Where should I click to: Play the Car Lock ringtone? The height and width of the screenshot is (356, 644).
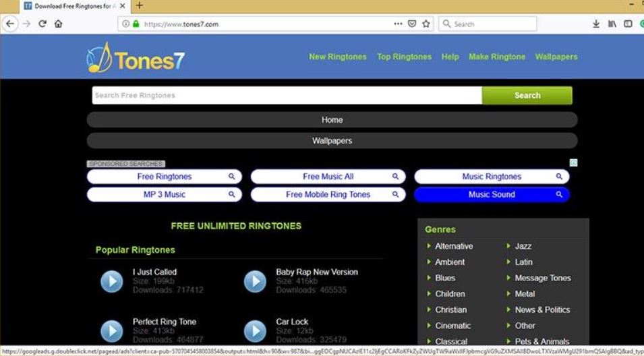coord(255,331)
